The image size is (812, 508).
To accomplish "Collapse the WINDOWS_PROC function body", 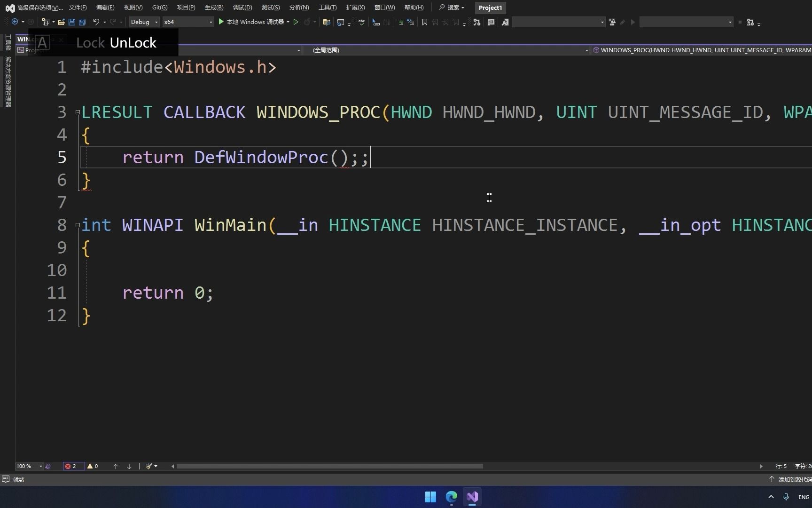I will click(x=77, y=112).
